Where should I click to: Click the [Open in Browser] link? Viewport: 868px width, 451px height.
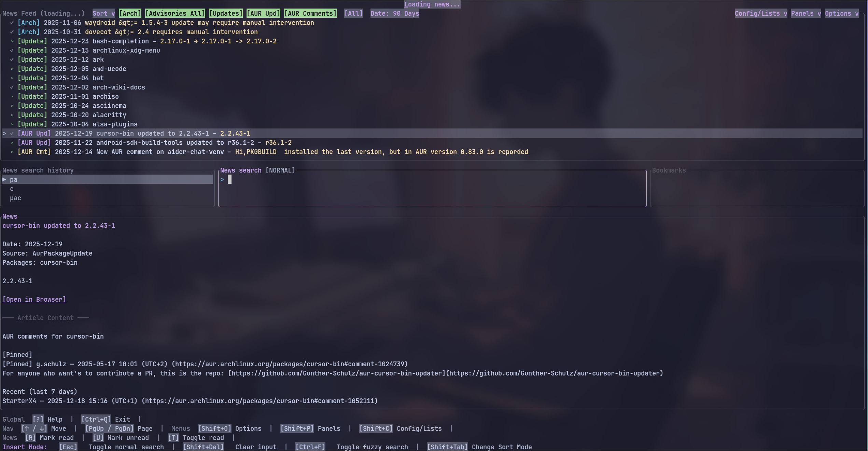pyautogui.click(x=34, y=299)
